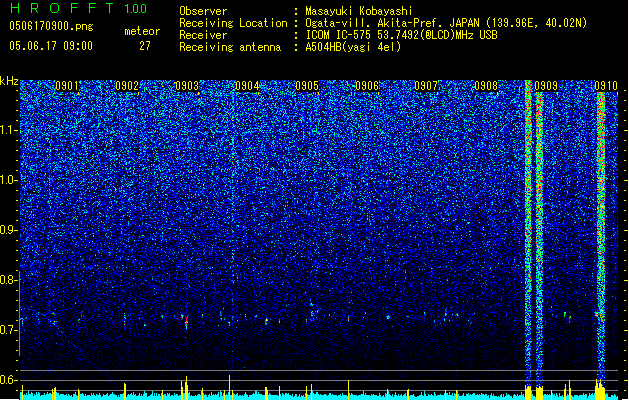Click the 0905 time marker
Image resolution: width=629 pixels, height=400 pixels.
307,86
